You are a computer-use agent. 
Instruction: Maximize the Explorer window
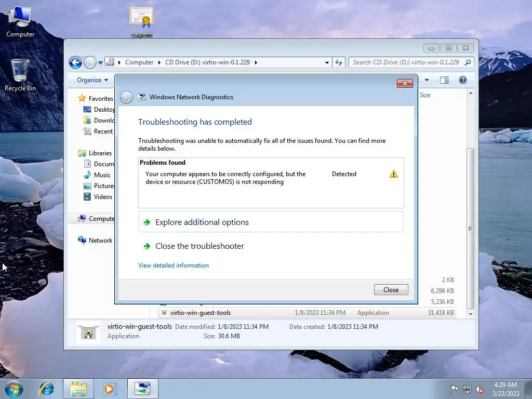pos(448,48)
